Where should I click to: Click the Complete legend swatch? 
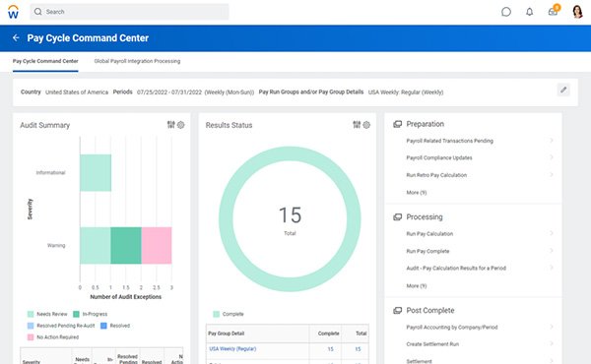point(217,314)
